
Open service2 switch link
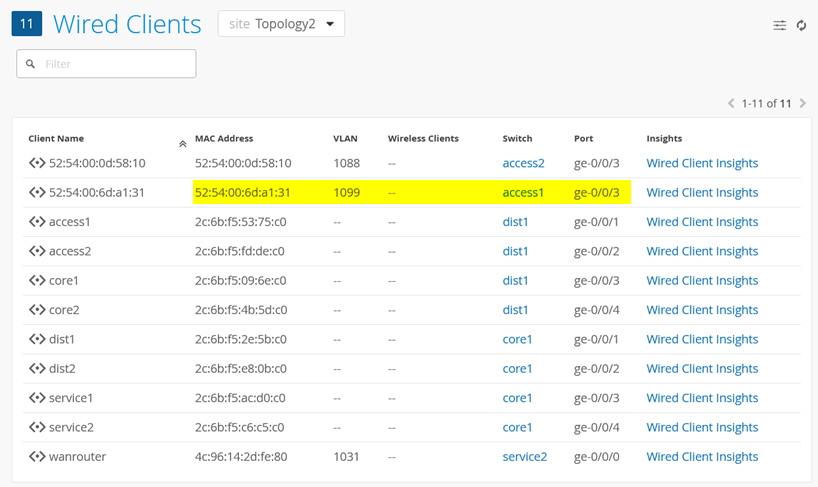click(x=524, y=457)
